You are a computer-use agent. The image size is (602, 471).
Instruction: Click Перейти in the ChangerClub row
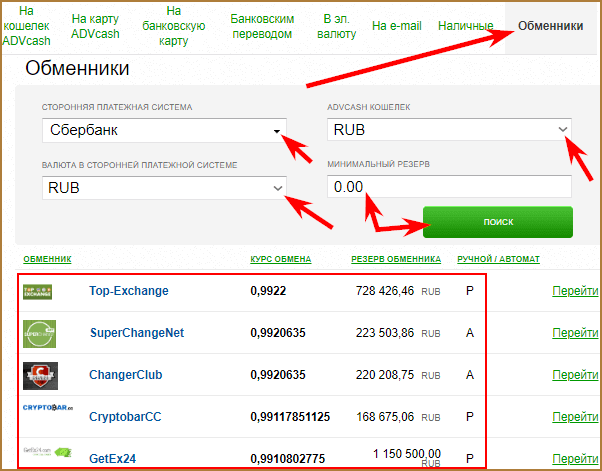(x=575, y=375)
